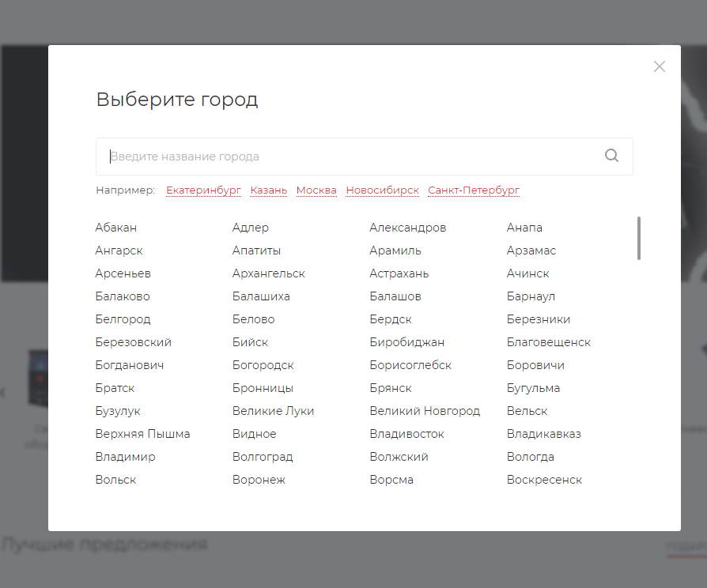This screenshot has width=707, height=588.
Task: Select city Ачинск
Action: (x=528, y=273)
